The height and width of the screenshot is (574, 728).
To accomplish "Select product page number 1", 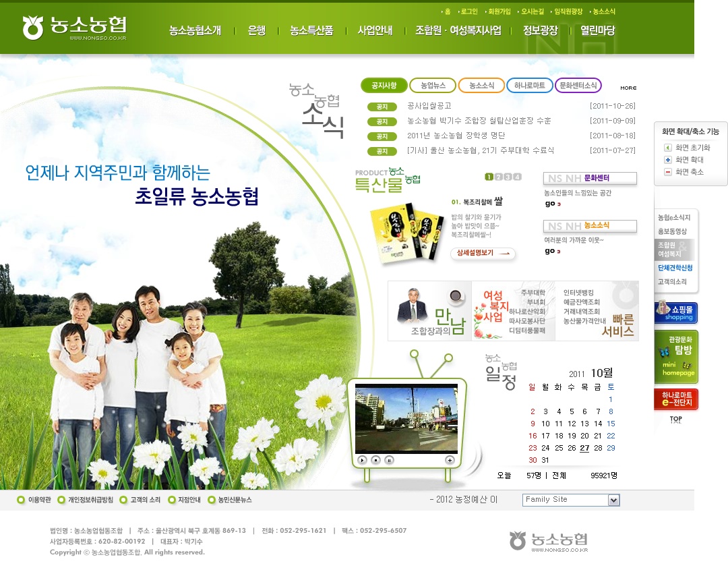I will click(489, 177).
